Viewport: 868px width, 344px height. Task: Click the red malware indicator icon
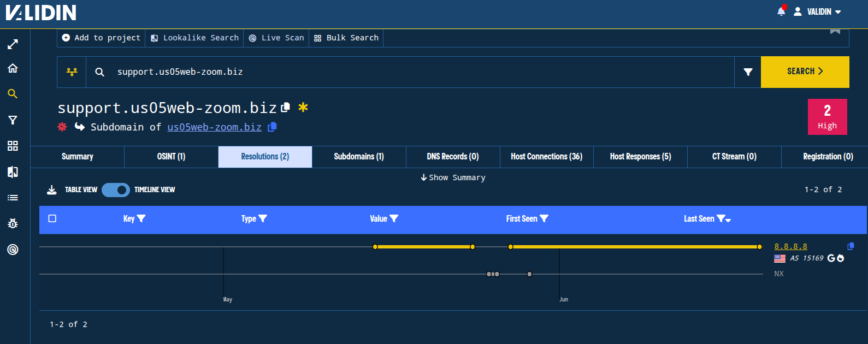62,127
